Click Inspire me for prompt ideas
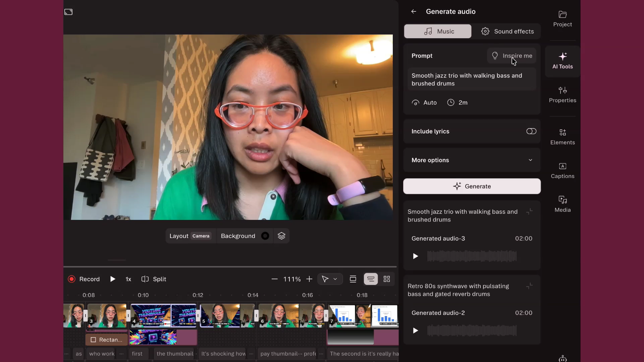The height and width of the screenshot is (362, 644). coord(512,56)
